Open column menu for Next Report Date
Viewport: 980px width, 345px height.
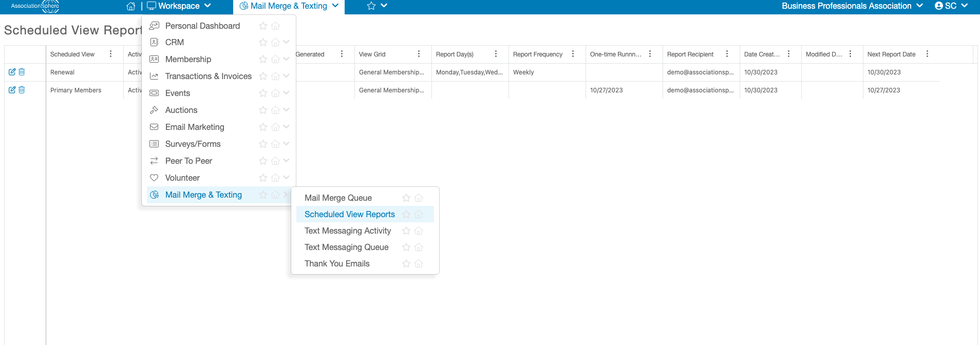pyautogui.click(x=927, y=54)
